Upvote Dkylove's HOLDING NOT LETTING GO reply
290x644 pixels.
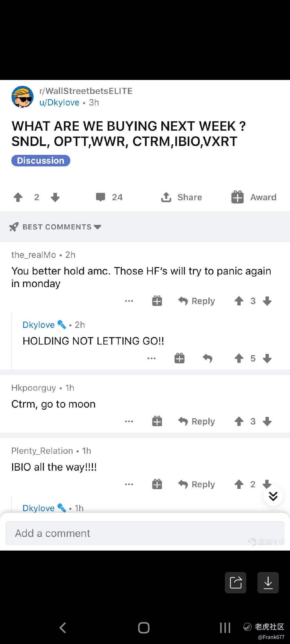point(239,358)
